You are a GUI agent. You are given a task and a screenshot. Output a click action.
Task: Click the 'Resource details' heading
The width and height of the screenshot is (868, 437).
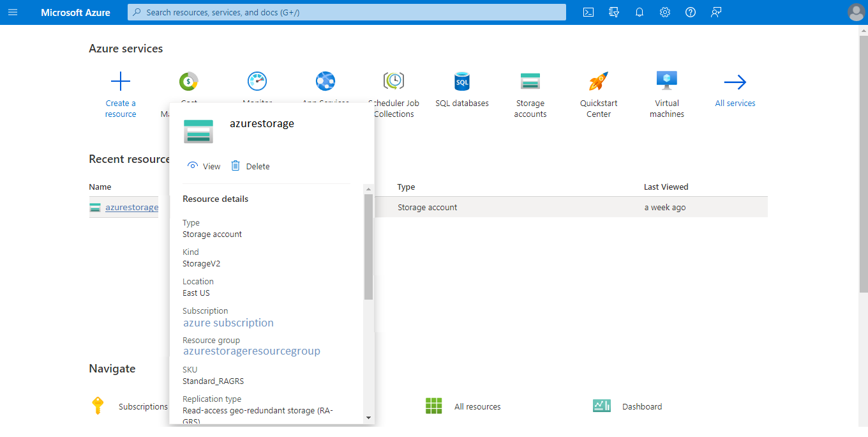pyautogui.click(x=216, y=199)
